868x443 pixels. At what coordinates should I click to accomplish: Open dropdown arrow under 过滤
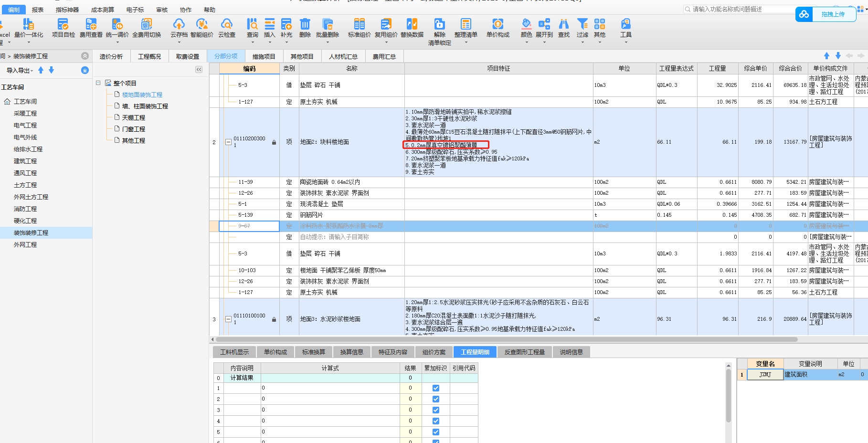582,42
